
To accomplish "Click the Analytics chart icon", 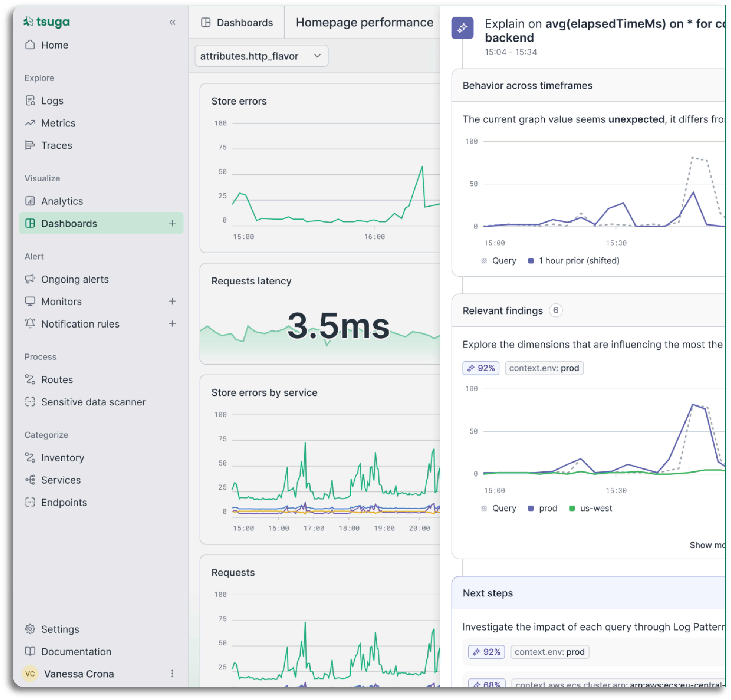I will pyautogui.click(x=30, y=201).
